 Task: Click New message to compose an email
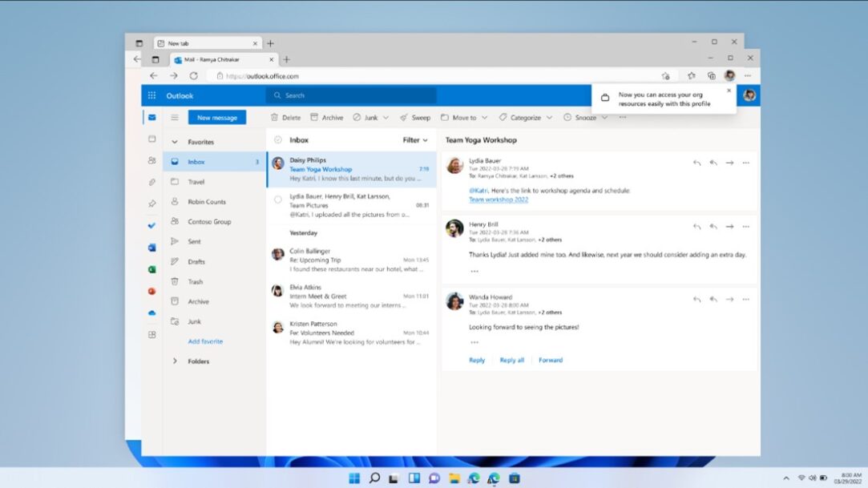coord(216,117)
